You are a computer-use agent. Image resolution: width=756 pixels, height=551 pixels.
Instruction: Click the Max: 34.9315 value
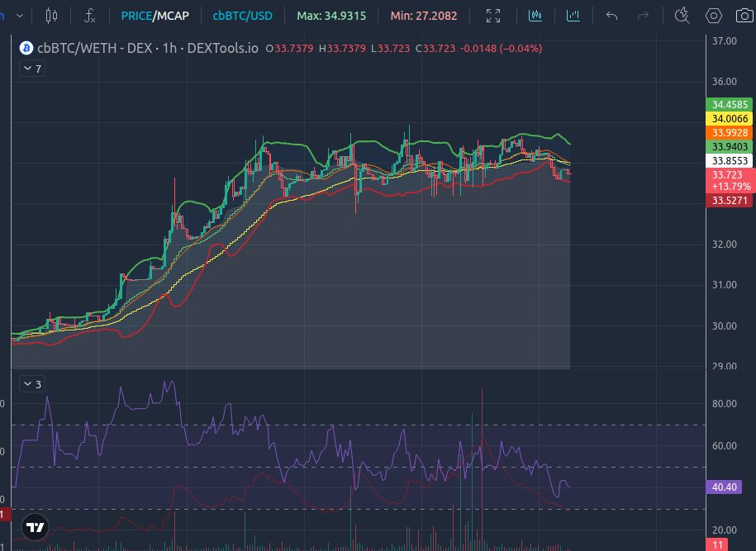point(331,16)
